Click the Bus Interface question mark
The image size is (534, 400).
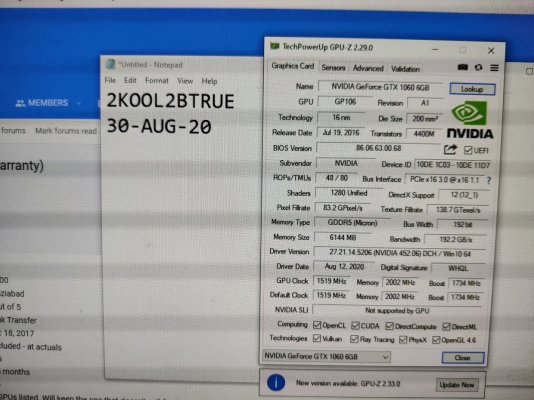(489, 180)
